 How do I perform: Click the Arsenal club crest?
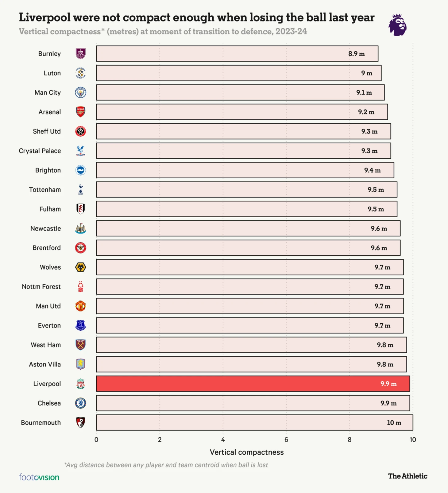pos(81,112)
